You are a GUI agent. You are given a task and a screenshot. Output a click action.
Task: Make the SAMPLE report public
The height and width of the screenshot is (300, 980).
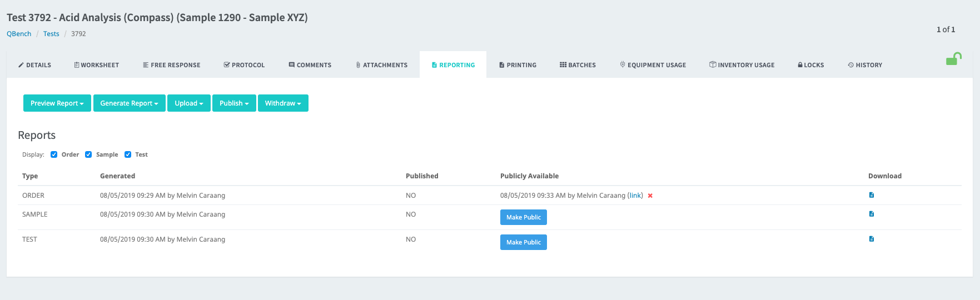click(x=524, y=217)
